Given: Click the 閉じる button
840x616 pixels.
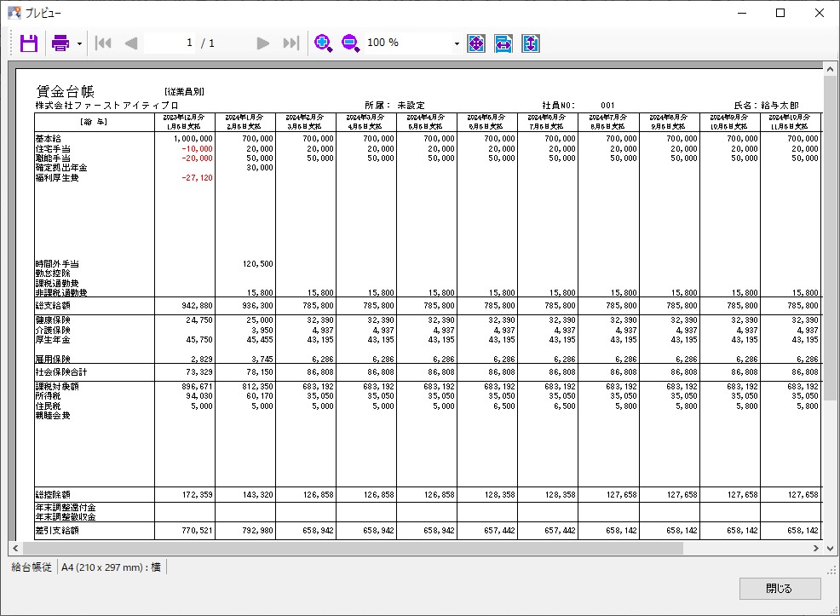Looking at the screenshot, I should point(780,588).
